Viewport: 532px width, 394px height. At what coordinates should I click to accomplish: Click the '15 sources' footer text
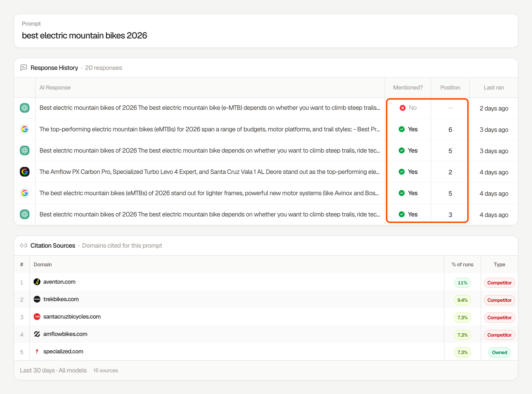[x=106, y=370]
